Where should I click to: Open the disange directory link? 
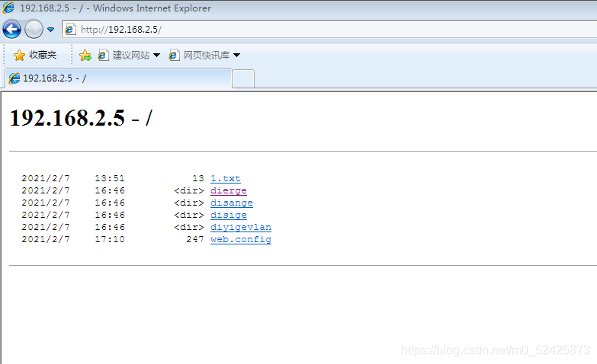click(232, 203)
